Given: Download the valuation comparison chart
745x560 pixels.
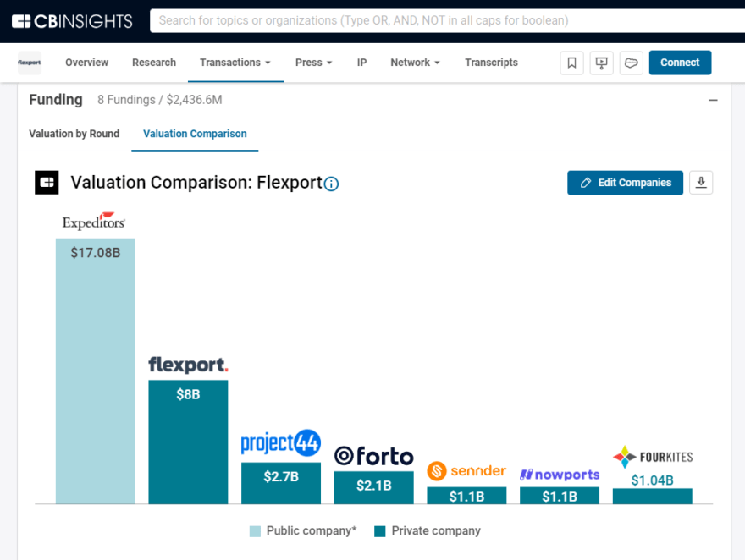Looking at the screenshot, I should tap(701, 183).
